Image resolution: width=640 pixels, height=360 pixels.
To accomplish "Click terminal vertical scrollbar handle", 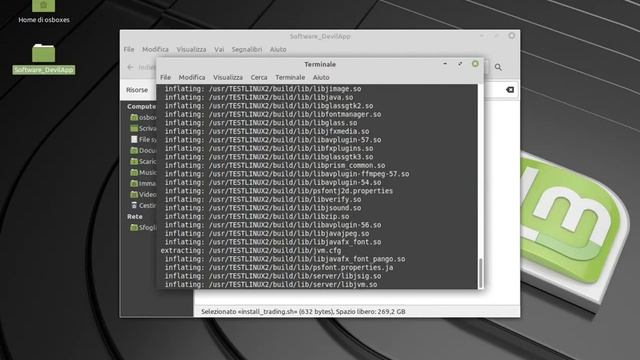I will point(480,273).
